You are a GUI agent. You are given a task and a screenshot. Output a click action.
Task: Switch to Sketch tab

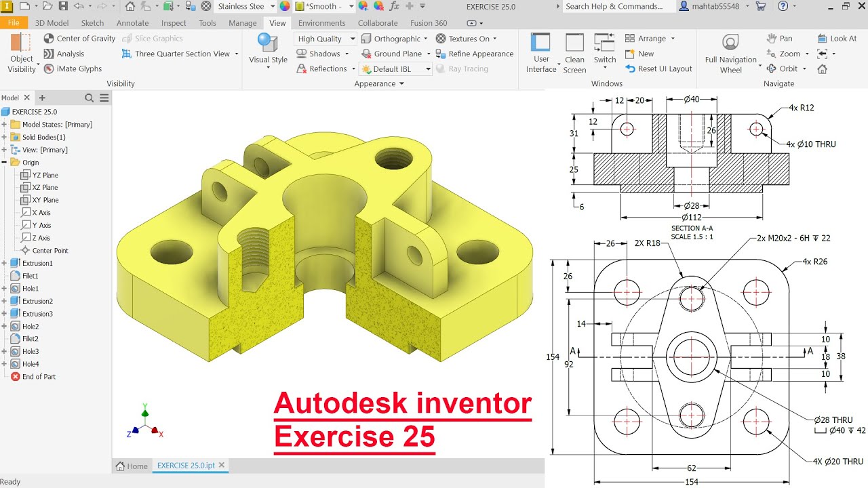tap(92, 23)
